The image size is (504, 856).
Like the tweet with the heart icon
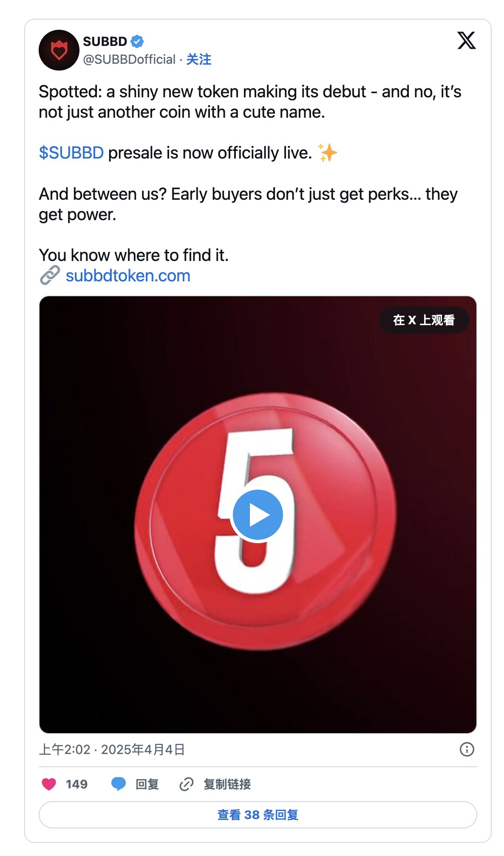pos(49,784)
